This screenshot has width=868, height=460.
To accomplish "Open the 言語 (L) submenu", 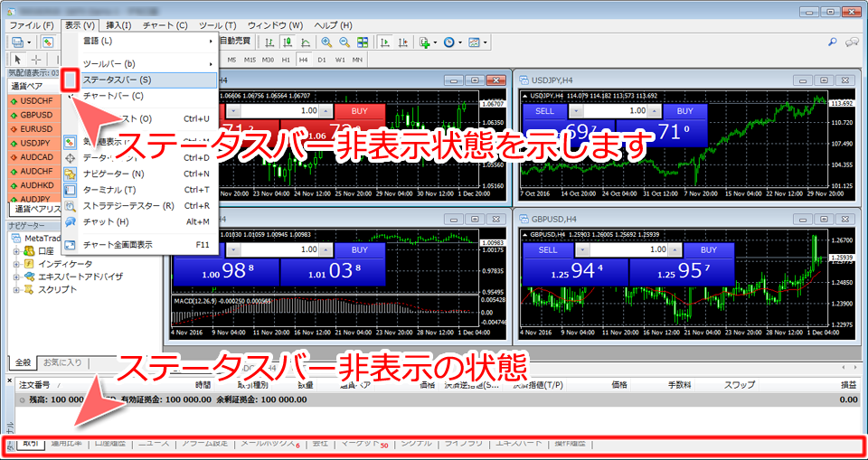I will [x=139, y=41].
